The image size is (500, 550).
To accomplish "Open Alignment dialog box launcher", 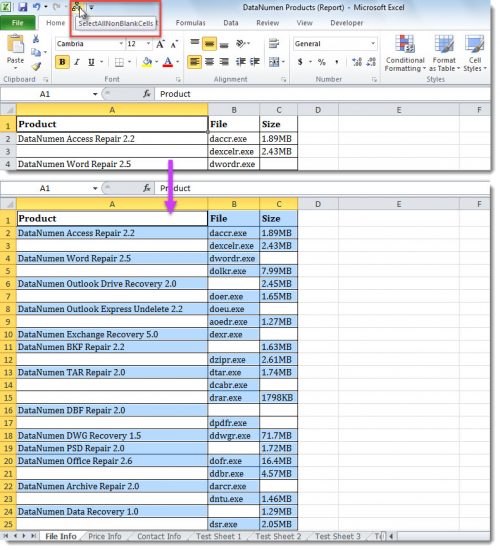I will (284, 80).
